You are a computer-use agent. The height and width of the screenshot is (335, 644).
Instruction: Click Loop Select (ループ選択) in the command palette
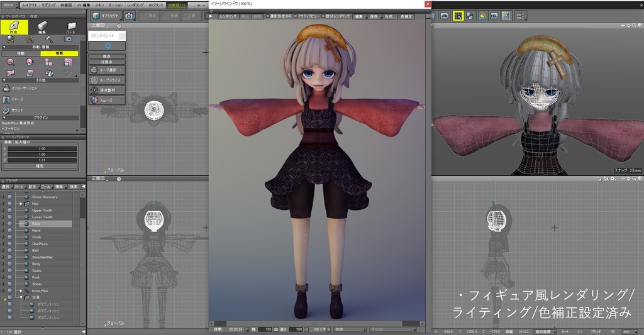pyautogui.click(x=107, y=70)
